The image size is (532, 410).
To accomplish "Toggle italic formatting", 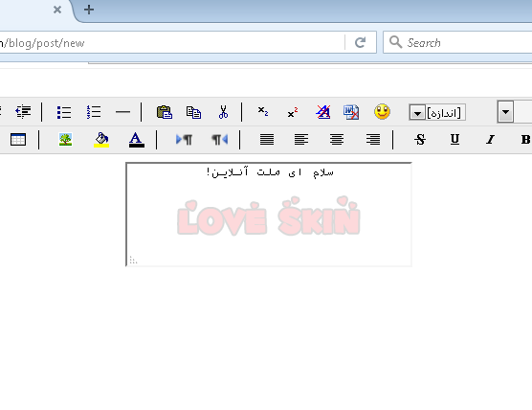I will [x=490, y=139].
